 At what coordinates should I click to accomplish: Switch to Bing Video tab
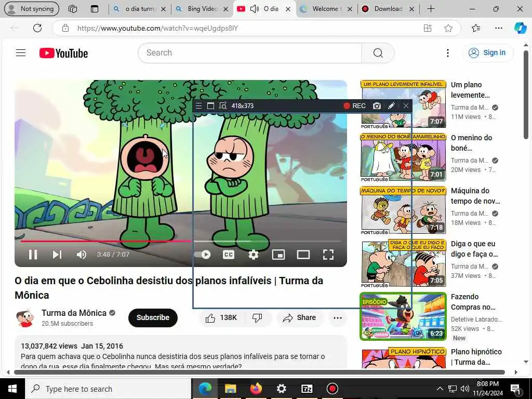(x=202, y=9)
